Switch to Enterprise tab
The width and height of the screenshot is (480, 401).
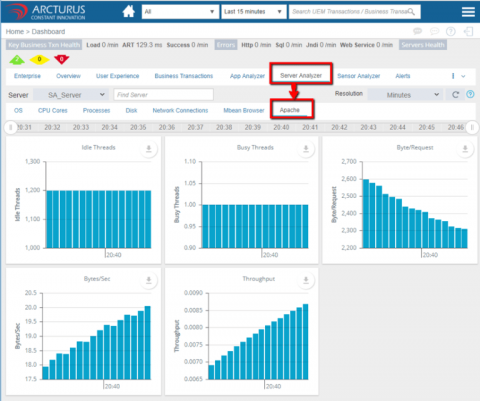[27, 76]
